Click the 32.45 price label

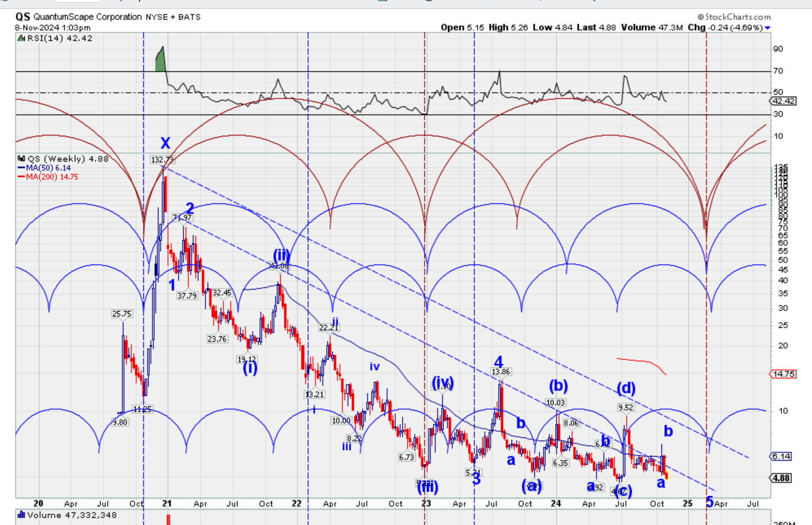coord(222,293)
